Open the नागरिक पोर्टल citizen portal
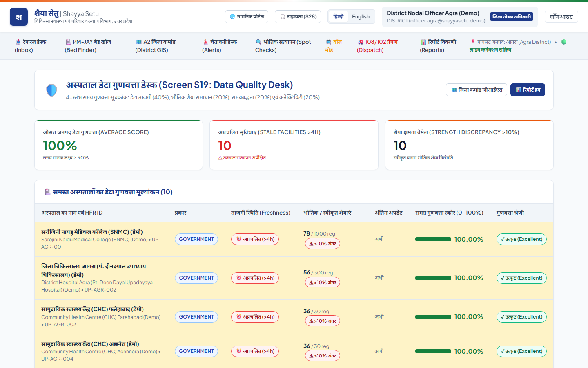 [x=247, y=17]
